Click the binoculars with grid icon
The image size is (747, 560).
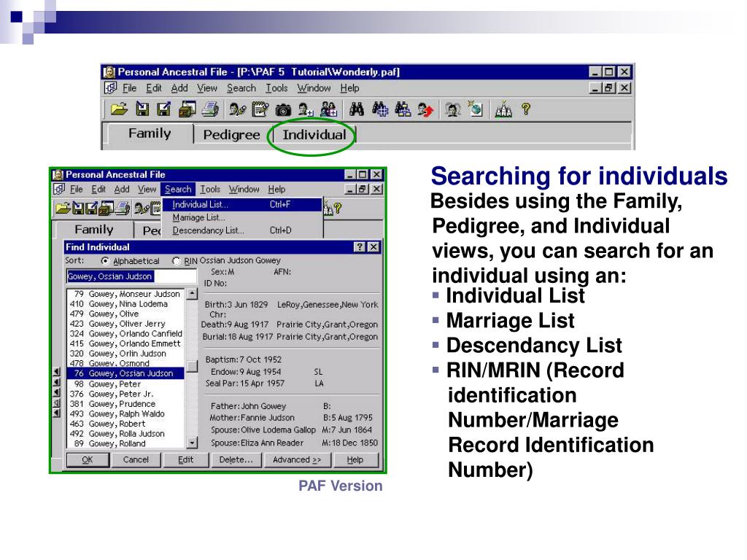point(379,109)
